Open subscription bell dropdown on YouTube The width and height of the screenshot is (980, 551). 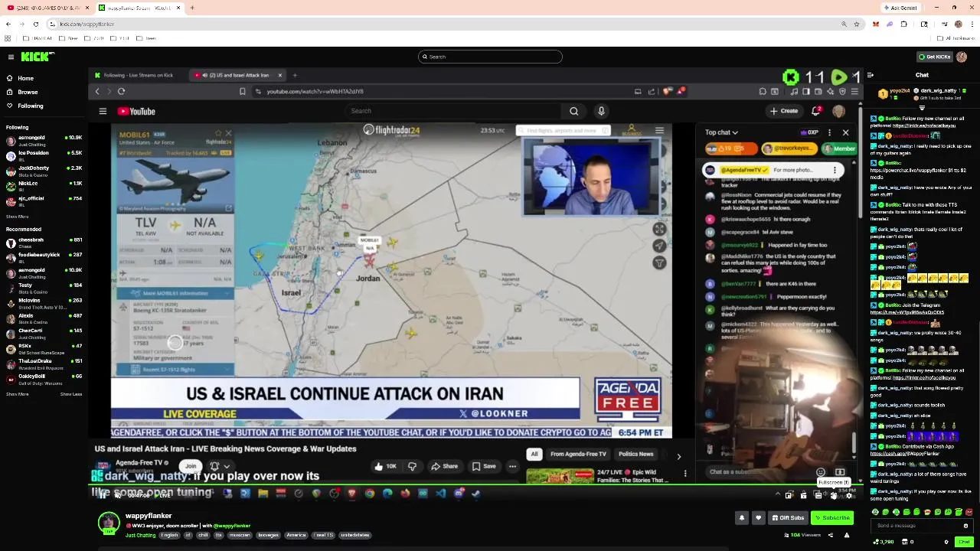219,466
